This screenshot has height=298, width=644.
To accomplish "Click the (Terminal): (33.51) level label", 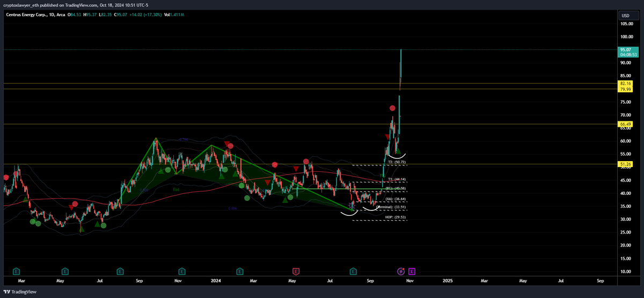I will [x=391, y=207].
